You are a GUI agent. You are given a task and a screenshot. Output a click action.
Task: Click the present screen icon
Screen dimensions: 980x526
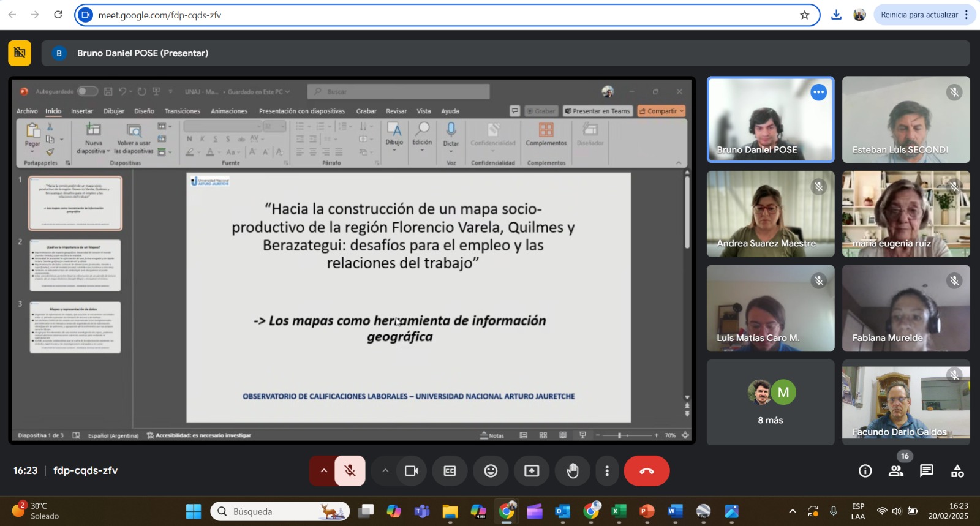pyautogui.click(x=532, y=471)
